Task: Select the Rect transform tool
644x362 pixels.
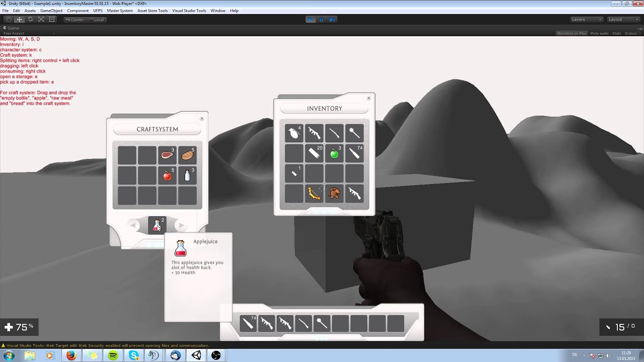Action: tap(52, 20)
